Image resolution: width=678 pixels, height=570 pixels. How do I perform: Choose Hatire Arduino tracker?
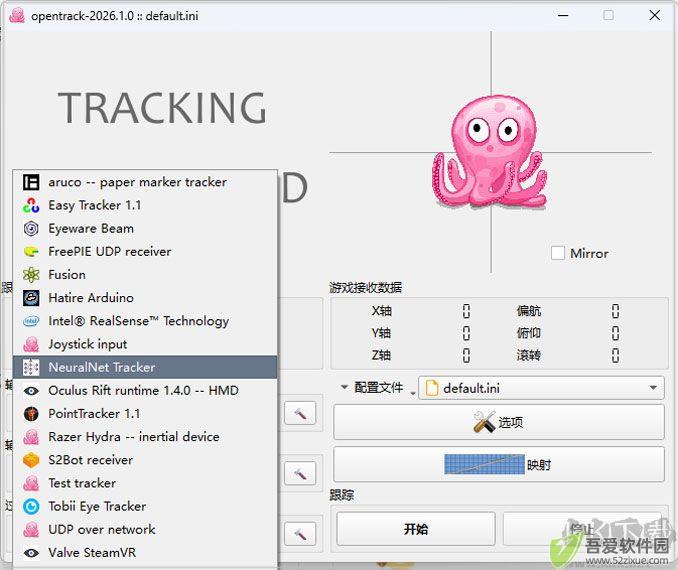point(145,298)
